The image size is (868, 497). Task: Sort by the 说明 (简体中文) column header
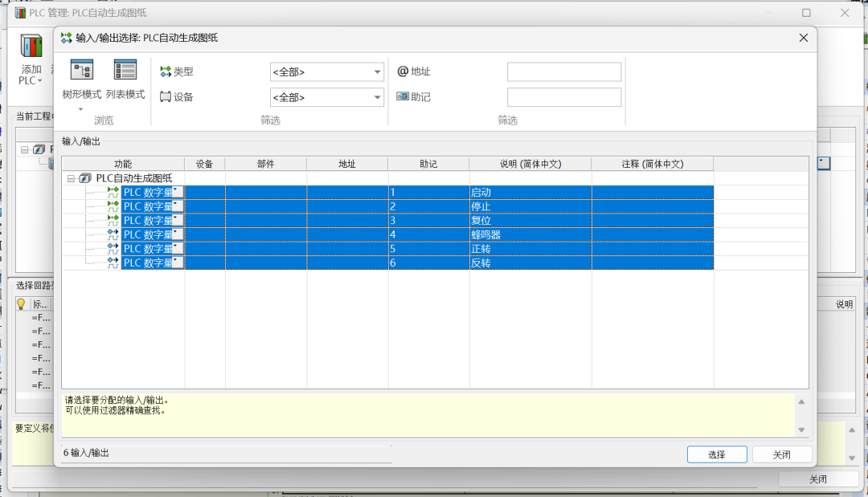click(x=530, y=164)
